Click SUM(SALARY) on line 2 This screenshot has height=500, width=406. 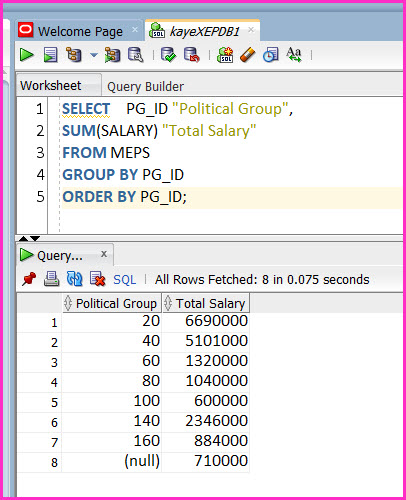(110, 131)
